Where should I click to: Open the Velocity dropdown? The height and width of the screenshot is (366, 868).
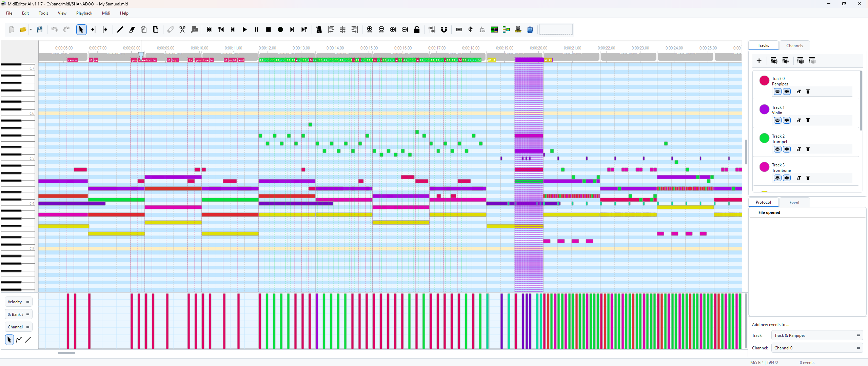pos(19,302)
